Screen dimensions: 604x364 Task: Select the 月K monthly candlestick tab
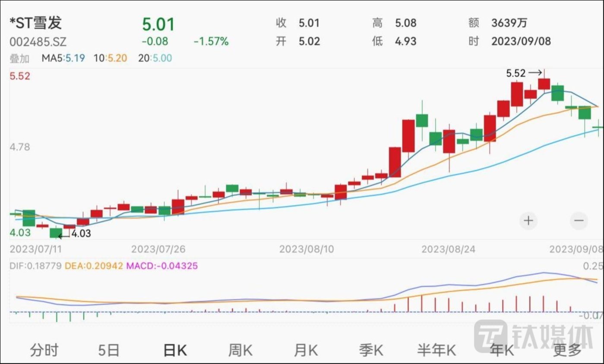tap(306, 350)
